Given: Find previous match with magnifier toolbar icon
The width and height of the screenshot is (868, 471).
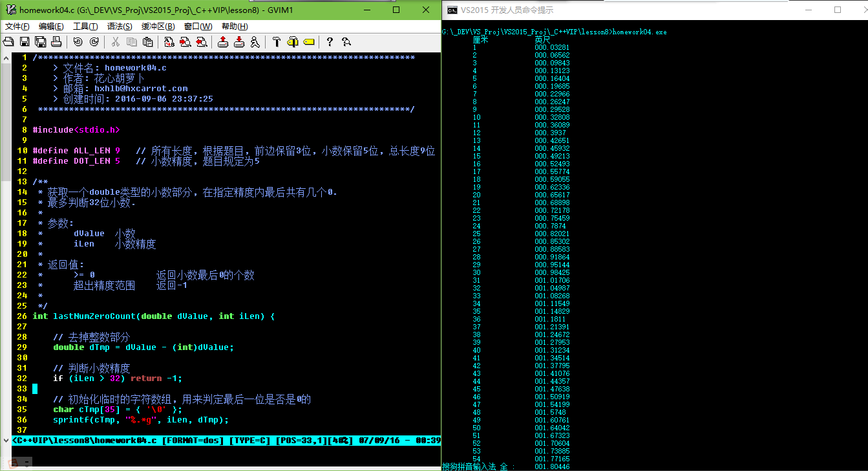Looking at the screenshot, I should pyautogui.click(x=202, y=41).
